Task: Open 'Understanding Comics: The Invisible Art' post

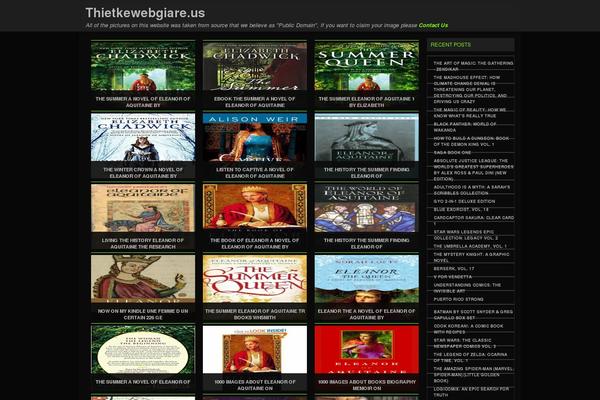Action: [x=467, y=288]
